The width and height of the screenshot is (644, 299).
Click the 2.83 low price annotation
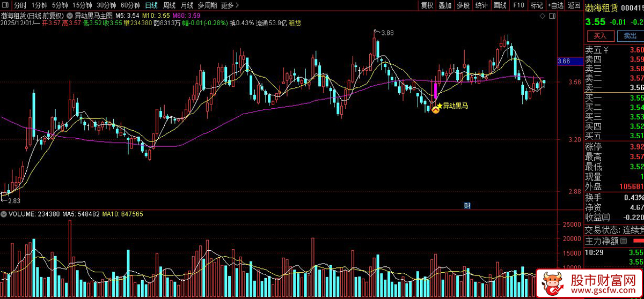tap(13, 201)
